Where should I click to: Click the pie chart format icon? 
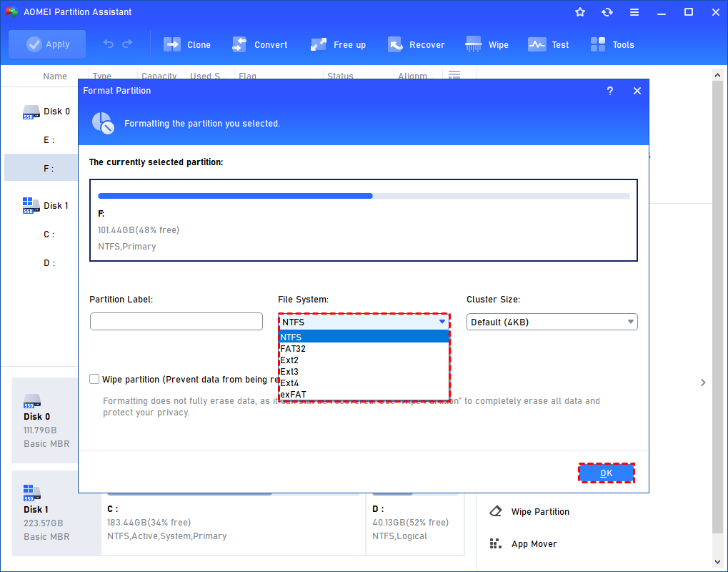click(x=103, y=123)
